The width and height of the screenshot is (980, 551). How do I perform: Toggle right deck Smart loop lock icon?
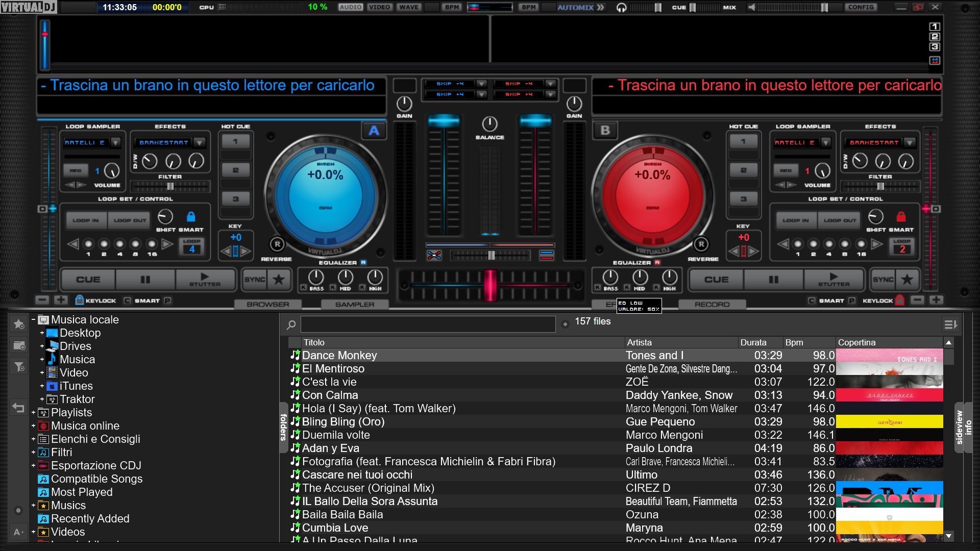pyautogui.click(x=901, y=216)
